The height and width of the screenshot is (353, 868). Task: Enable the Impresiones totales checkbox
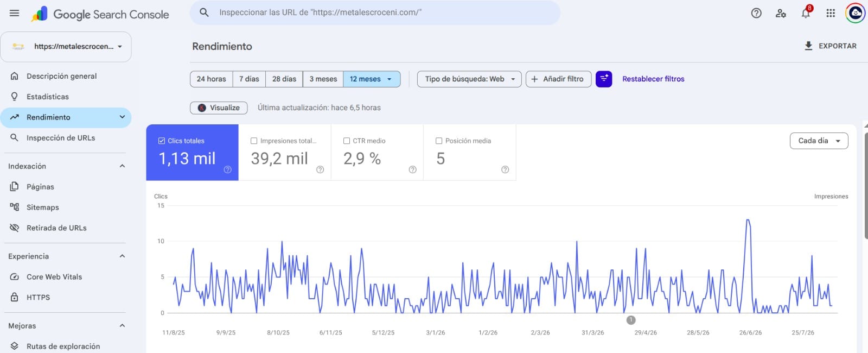[254, 141]
